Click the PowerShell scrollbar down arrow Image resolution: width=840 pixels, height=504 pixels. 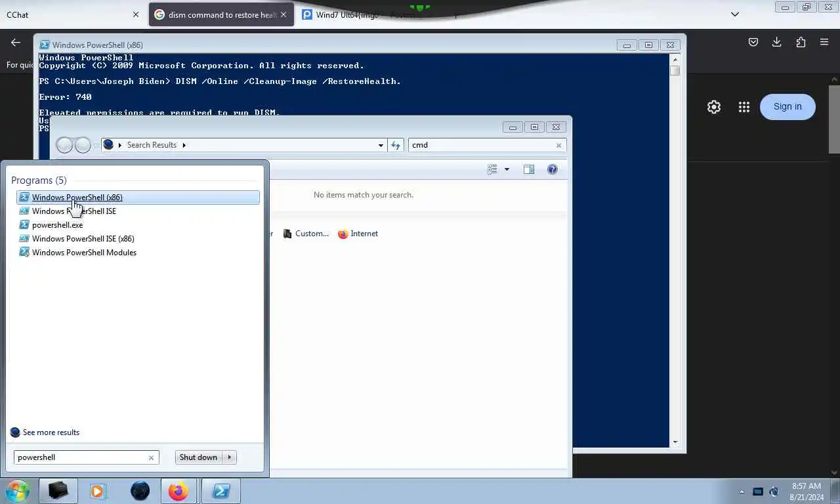(x=675, y=442)
